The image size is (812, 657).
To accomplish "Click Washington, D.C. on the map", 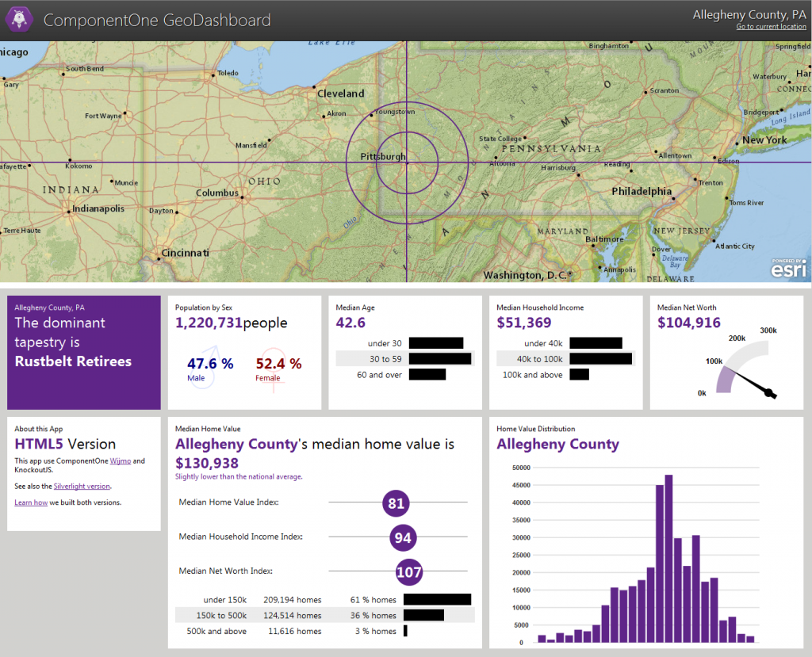I will (x=525, y=276).
